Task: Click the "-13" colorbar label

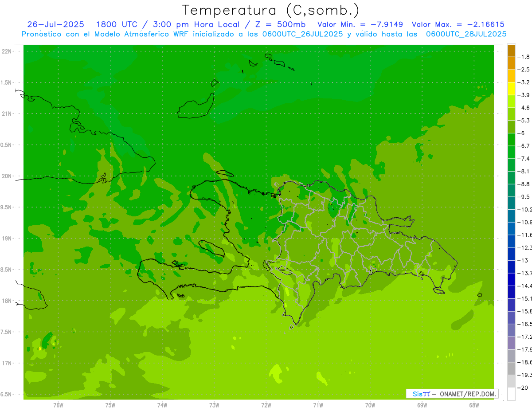Action: tap(522, 260)
